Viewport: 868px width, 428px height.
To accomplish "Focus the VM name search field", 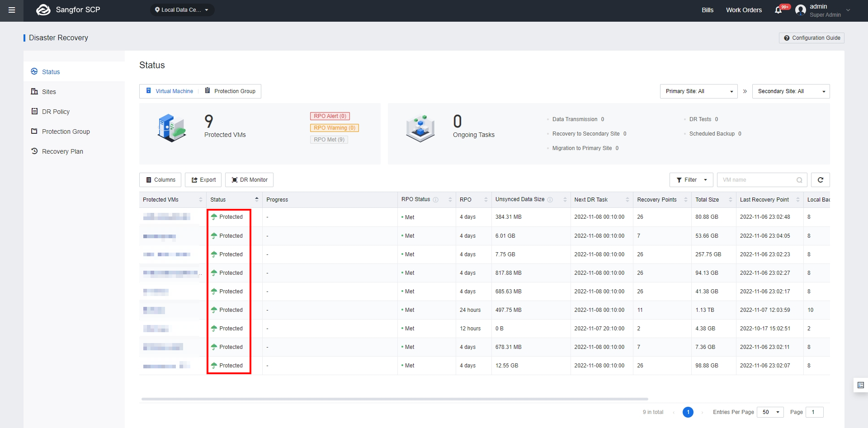I will 756,180.
